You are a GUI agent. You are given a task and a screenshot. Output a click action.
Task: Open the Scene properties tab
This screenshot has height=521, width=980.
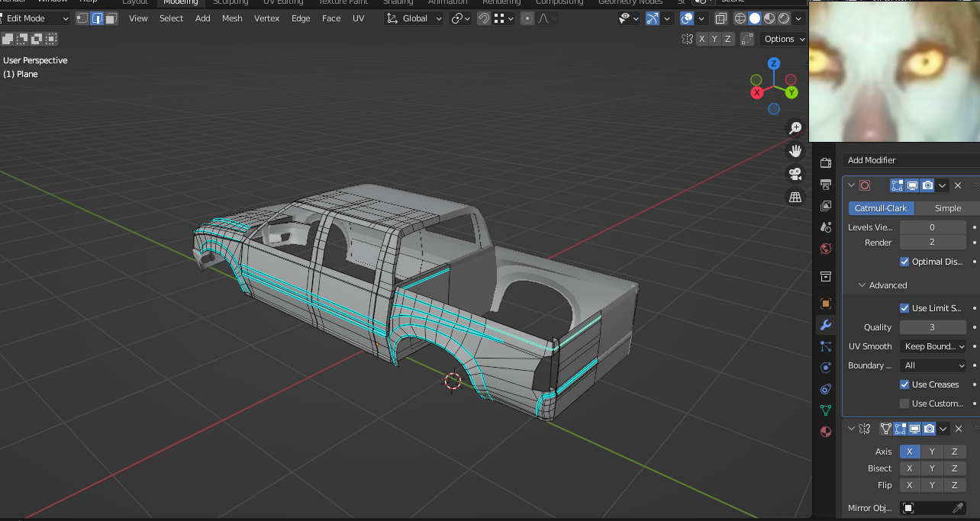[825, 227]
